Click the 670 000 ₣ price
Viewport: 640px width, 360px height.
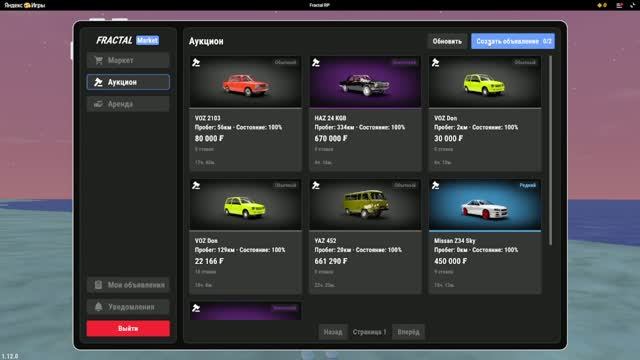(331, 138)
